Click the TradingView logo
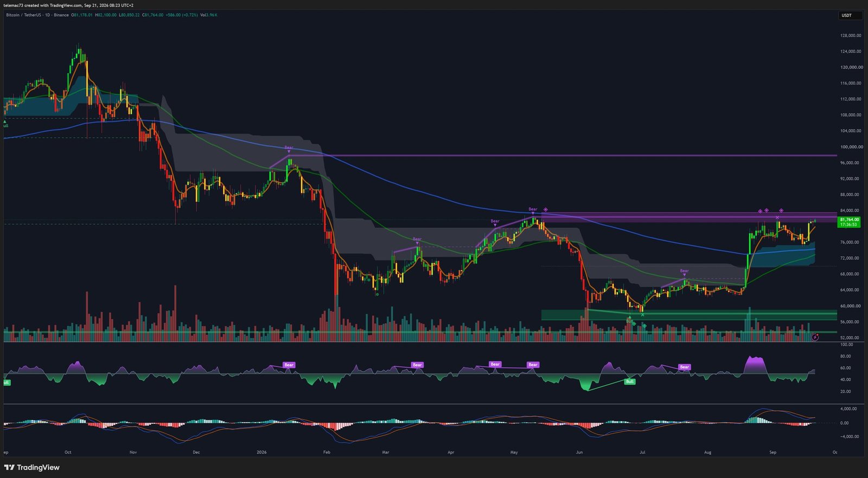This screenshot has width=868, height=478. tap(31, 467)
